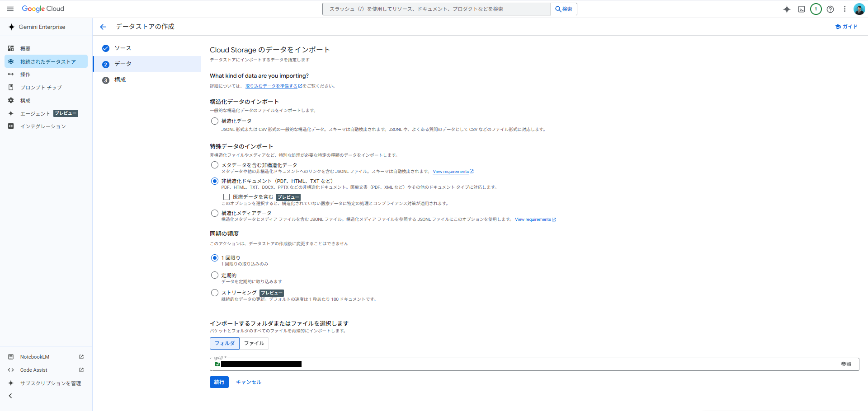The image size is (868, 411).
Task: Click the user account avatar
Action: (859, 9)
